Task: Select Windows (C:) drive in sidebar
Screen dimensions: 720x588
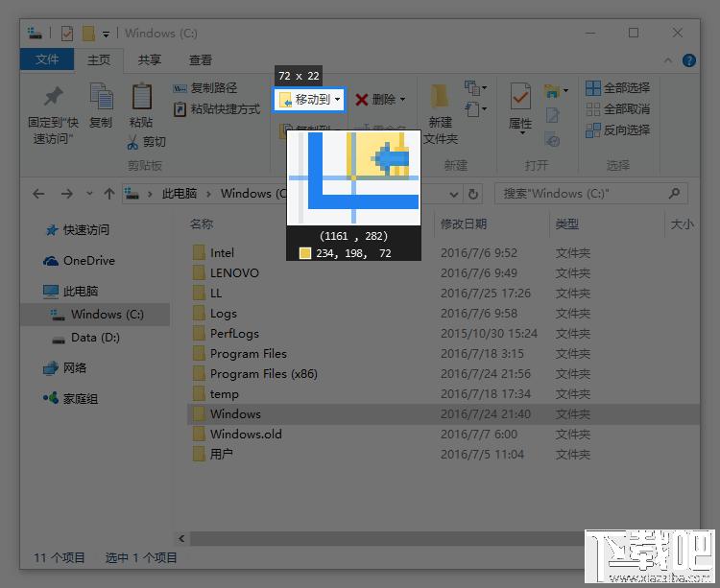Action: point(96,315)
